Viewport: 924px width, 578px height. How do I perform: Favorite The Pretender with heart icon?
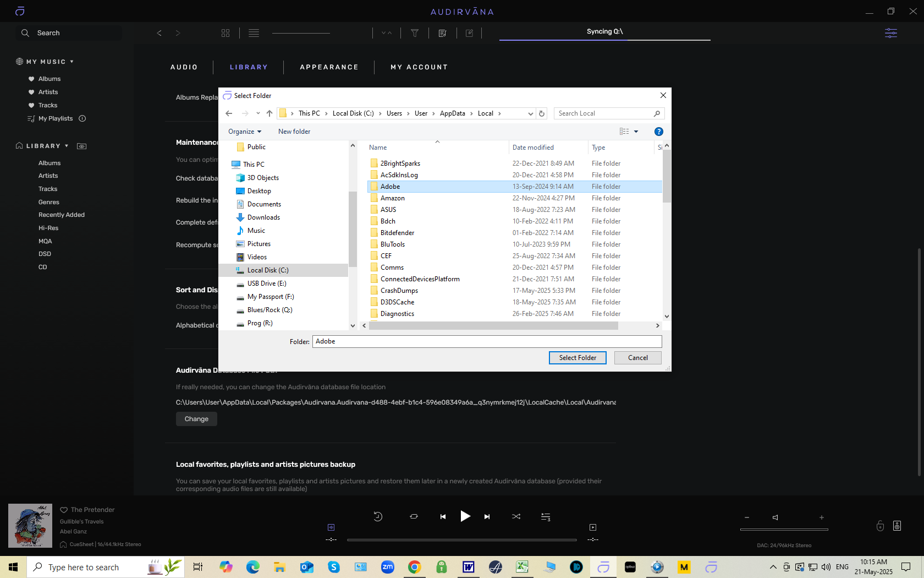pos(64,510)
